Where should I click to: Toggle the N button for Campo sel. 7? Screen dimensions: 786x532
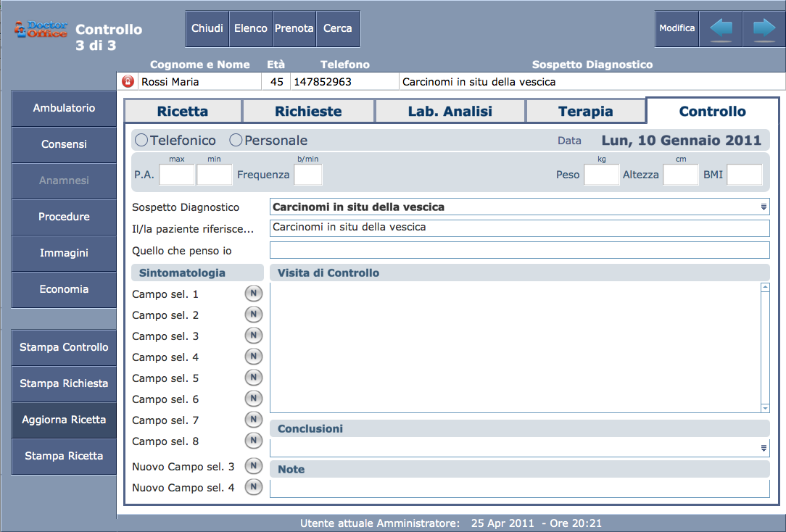tap(254, 420)
